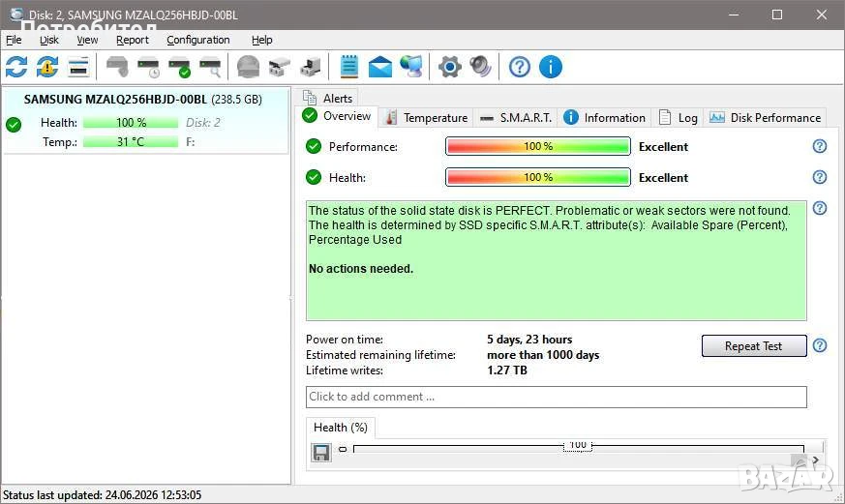
Task: Click the 100 marker on the health graph
Action: tap(578, 445)
